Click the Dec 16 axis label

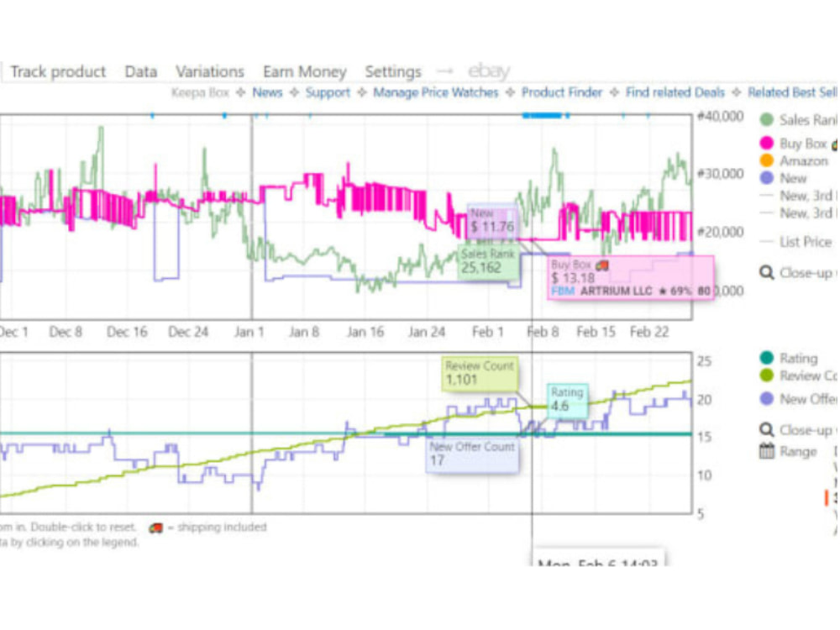pos(127,332)
